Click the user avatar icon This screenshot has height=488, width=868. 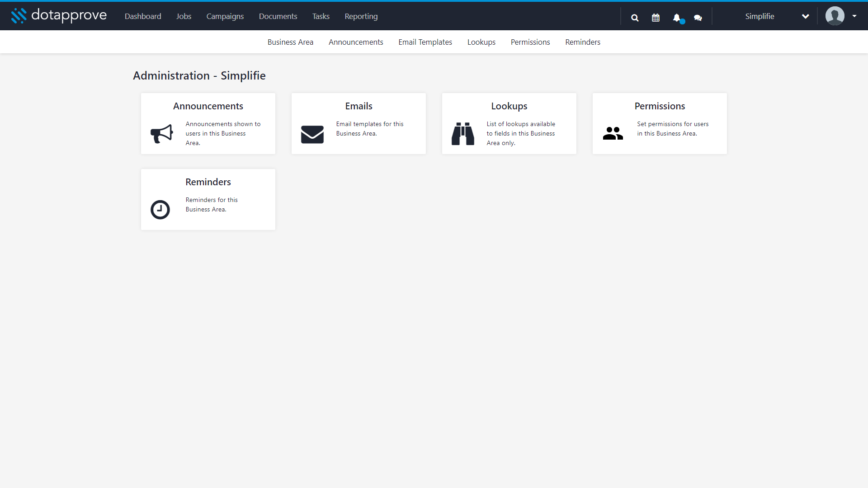point(835,16)
